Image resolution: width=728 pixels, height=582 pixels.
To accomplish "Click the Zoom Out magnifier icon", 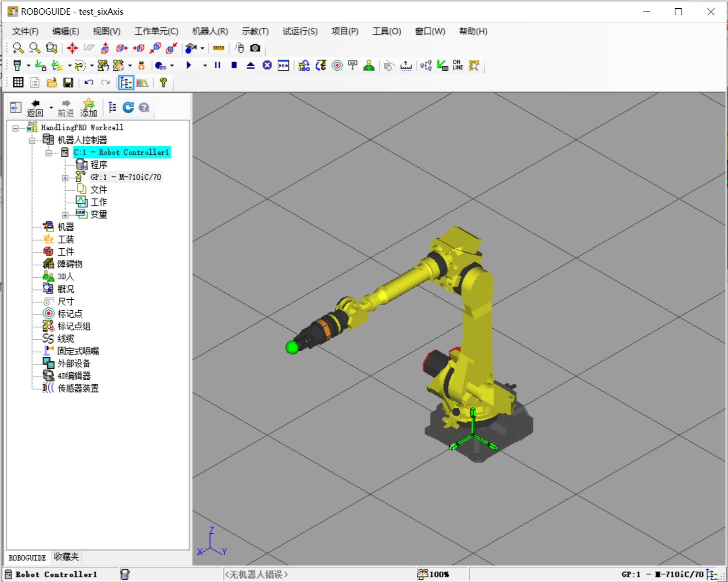I will pos(34,48).
